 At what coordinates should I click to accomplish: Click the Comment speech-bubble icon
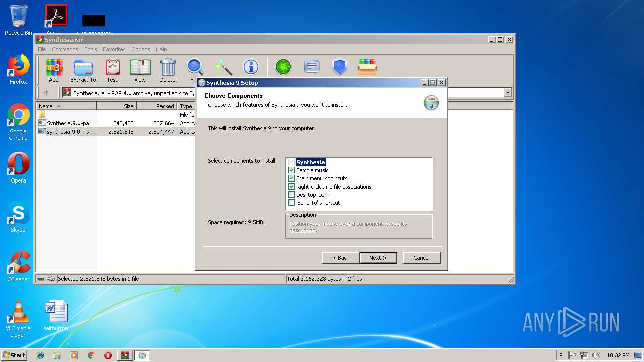(312, 67)
